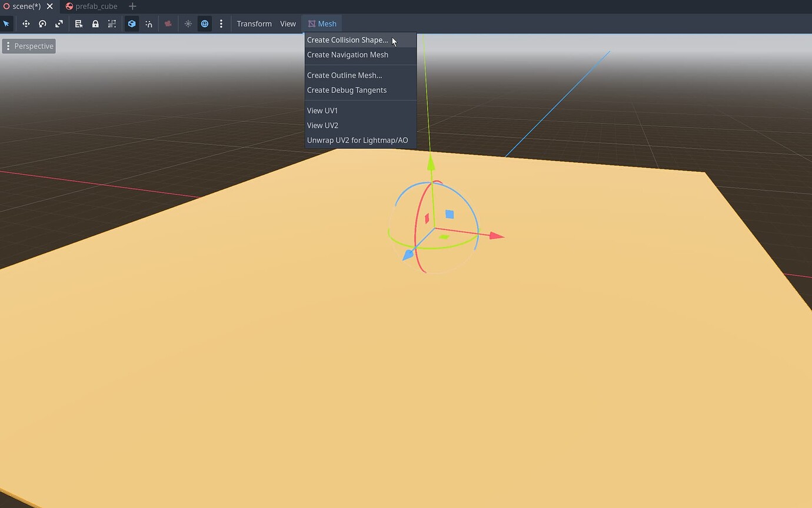Activate the Select mode tool

[7, 24]
